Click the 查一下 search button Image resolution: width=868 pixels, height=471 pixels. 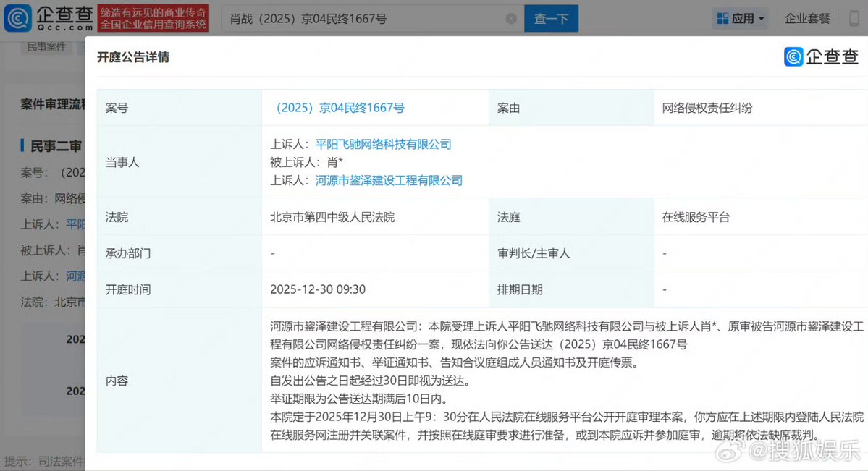(552, 19)
